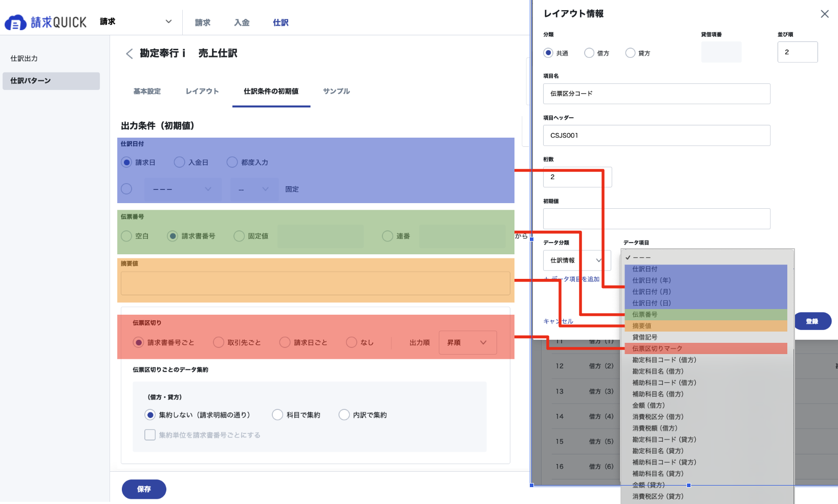Open the 仕訳 top navigation tab

point(281,23)
